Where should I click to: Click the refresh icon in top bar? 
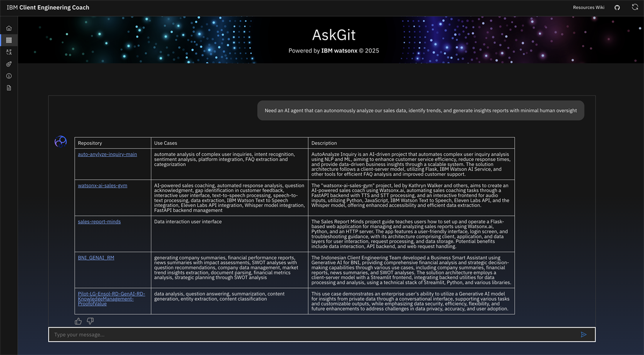point(634,8)
